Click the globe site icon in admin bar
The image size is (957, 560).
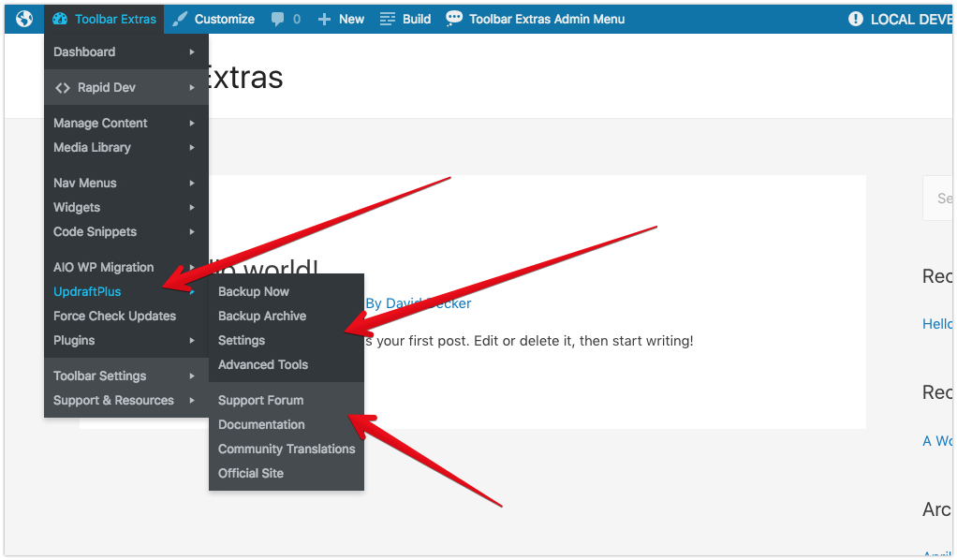[24, 19]
